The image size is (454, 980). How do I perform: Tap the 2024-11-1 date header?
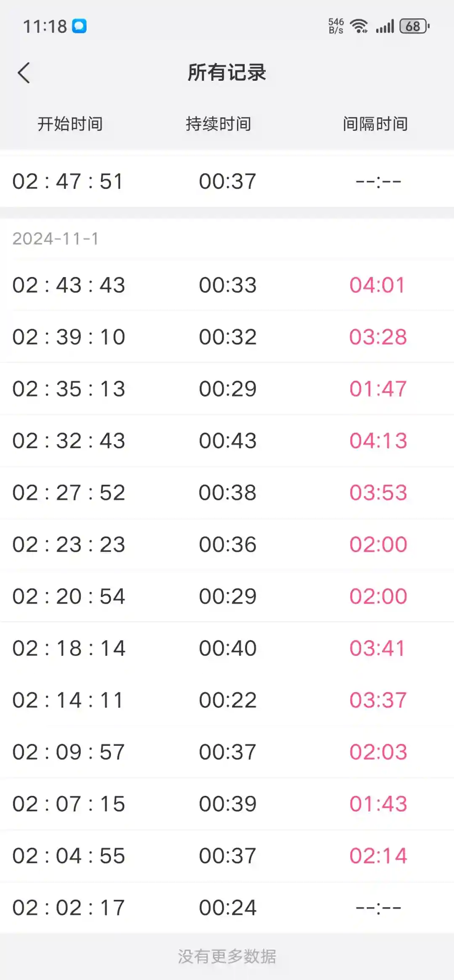[x=55, y=239]
